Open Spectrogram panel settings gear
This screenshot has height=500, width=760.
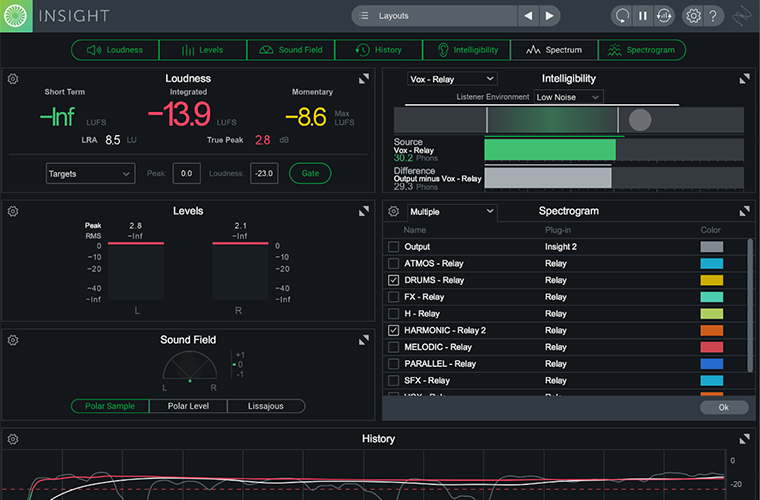(393, 212)
